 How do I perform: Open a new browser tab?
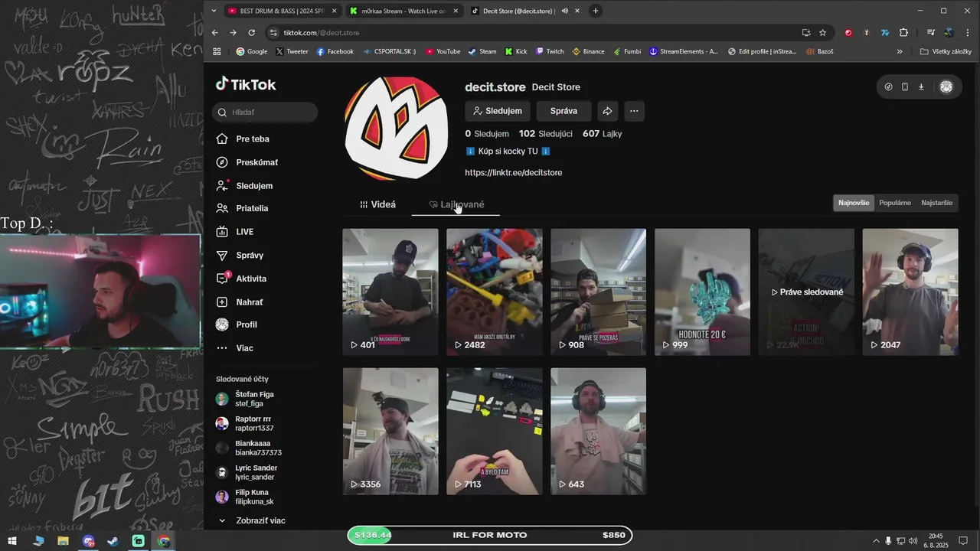coord(596,11)
